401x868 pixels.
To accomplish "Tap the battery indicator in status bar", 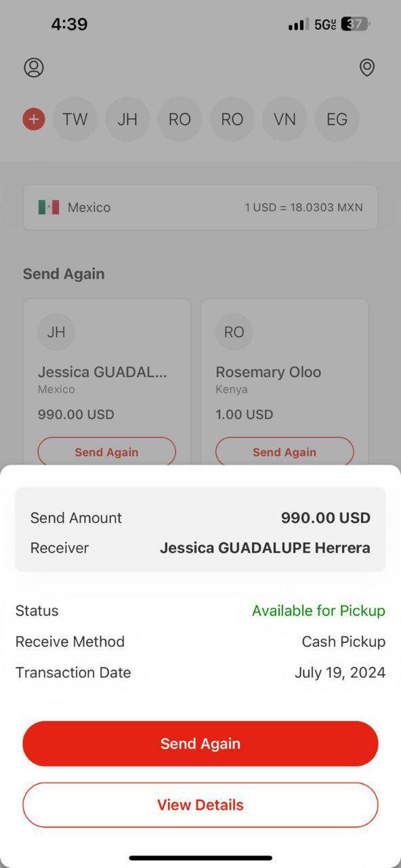I will (356, 24).
